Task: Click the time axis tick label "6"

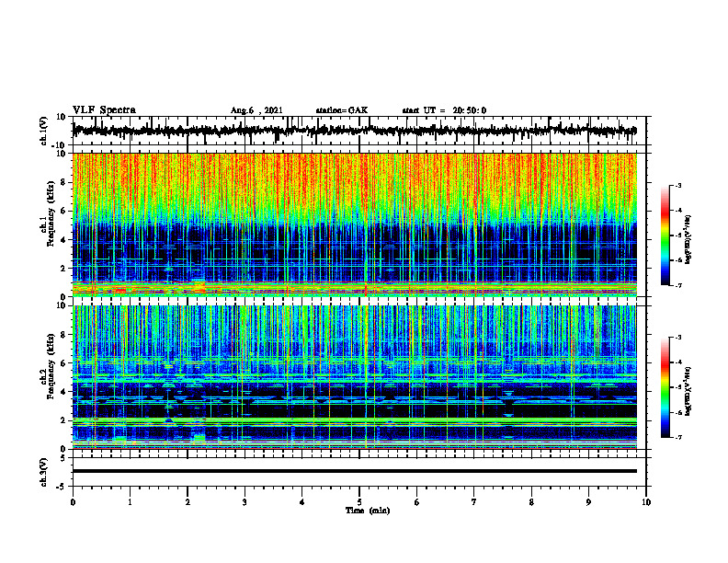Action: pyautogui.click(x=417, y=502)
